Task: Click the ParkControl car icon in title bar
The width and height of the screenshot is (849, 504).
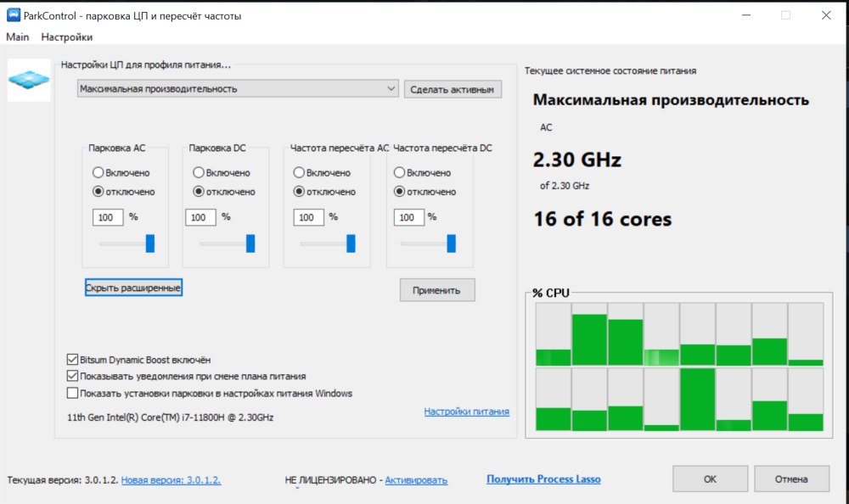Action: (13, 15)
